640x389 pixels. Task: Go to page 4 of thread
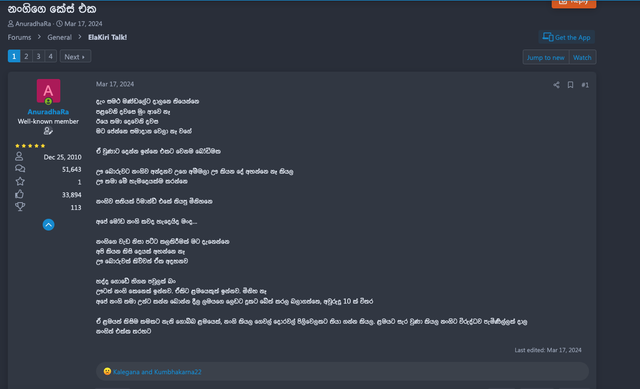pyautogui.click(x=50, y=56)
